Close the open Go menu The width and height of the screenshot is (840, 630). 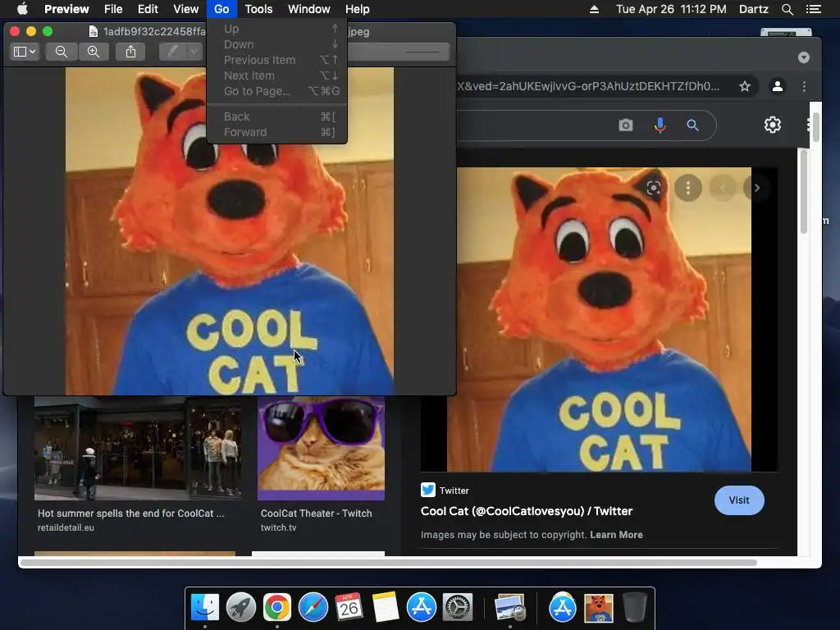click(x=221, y=9)
